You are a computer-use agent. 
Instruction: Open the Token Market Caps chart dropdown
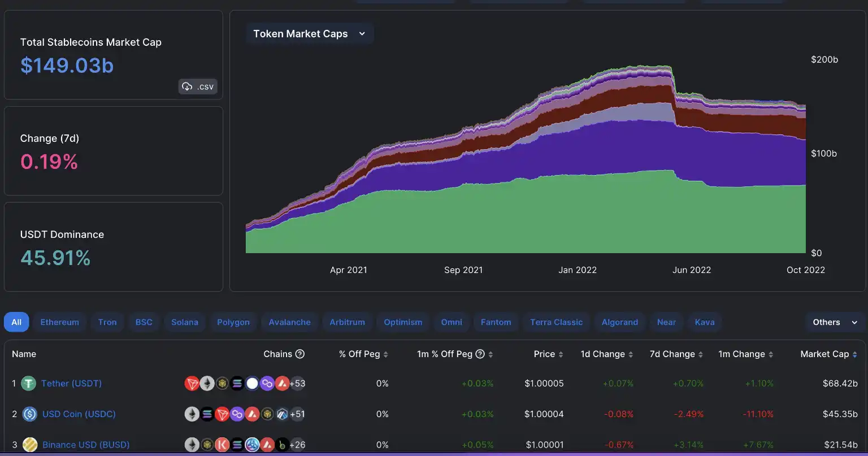(x=309, y=34)
